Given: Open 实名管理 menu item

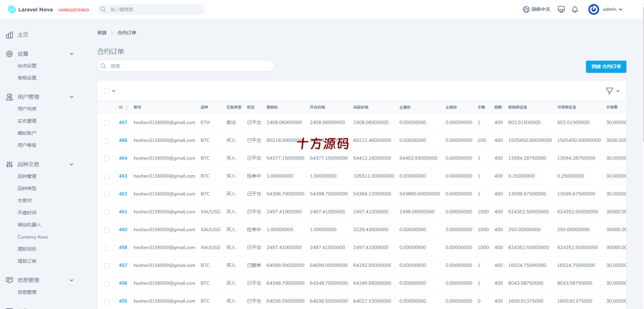Looking at the screenshot, I should (x=27, y=121).
